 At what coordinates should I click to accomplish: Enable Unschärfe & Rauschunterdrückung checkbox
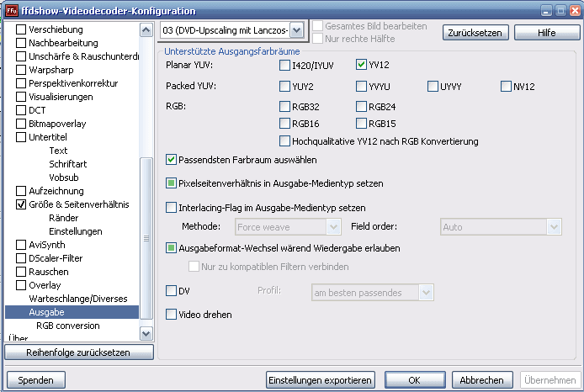(x=21, y=56)
